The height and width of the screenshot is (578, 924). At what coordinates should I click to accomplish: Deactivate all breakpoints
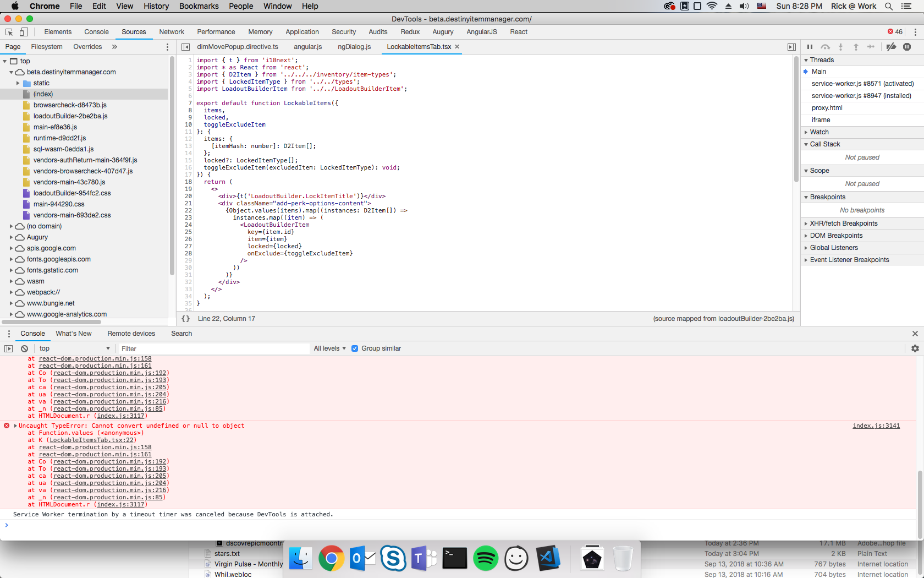click(892, 47)
